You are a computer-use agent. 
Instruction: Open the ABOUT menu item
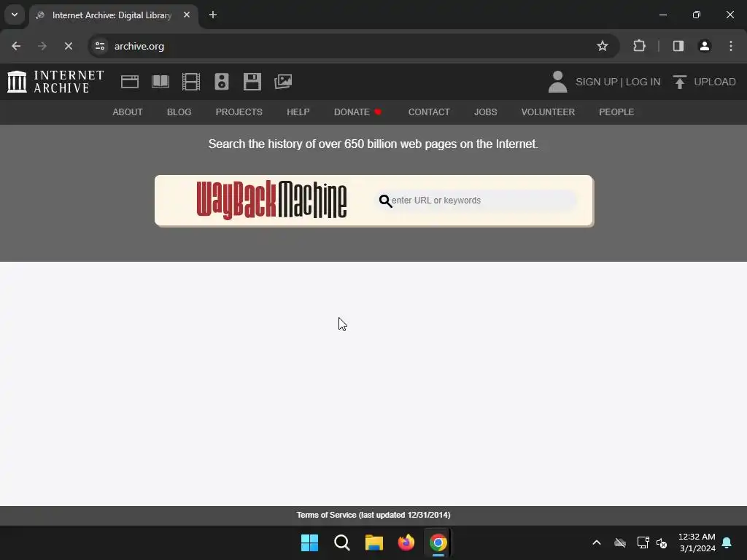[x=128, y=112]
